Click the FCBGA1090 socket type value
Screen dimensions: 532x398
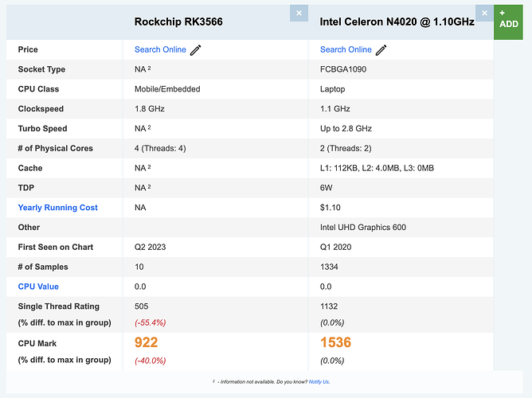tap(343, 69)
